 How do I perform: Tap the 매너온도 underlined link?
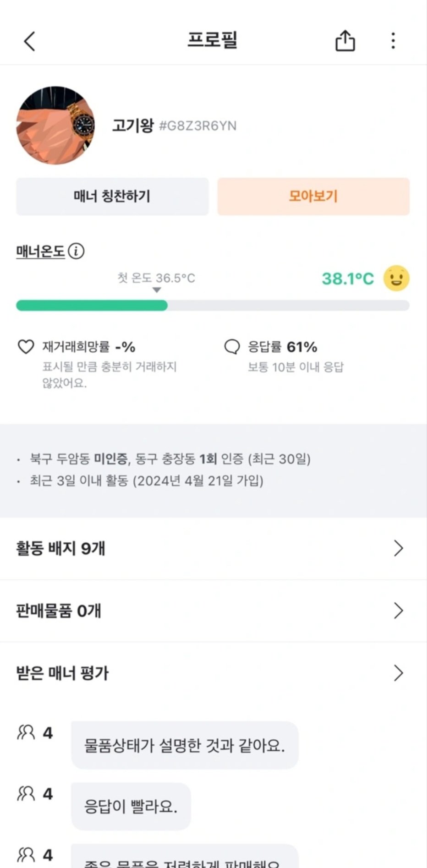coord(40,251)
